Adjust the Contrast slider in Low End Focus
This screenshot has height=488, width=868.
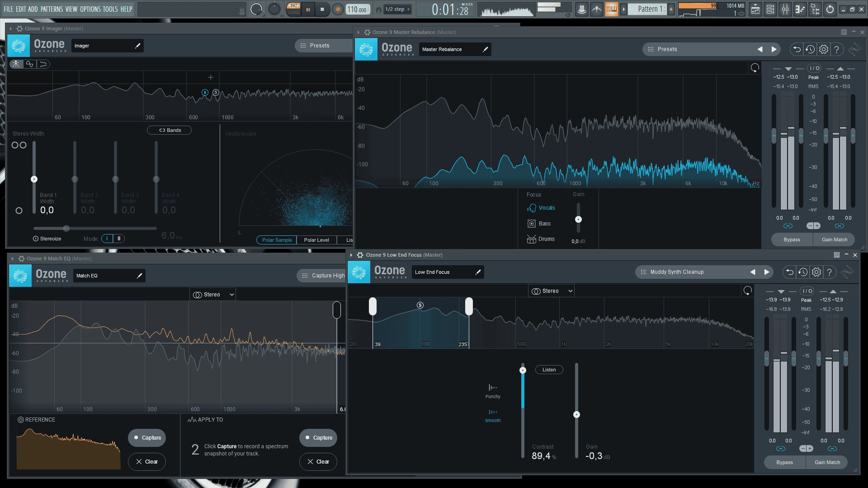523,370
